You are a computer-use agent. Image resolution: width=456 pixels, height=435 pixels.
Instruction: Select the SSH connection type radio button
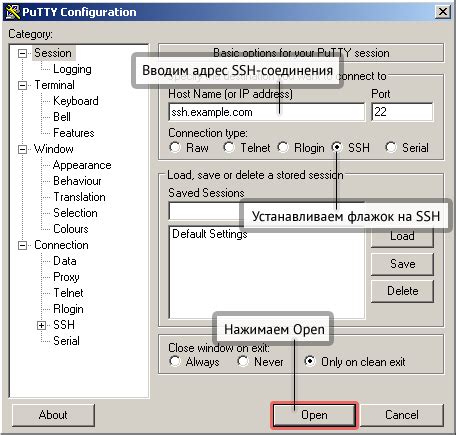[x=337, y=147]
